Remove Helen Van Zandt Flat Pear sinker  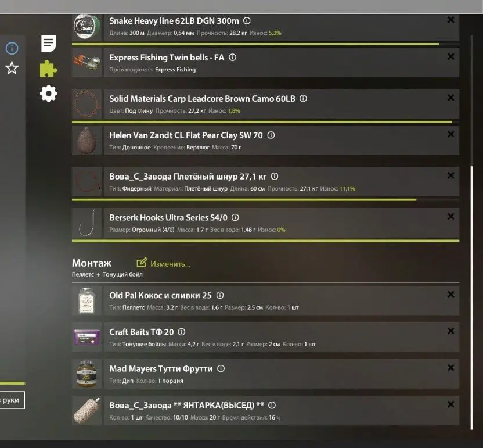[450, 134]
